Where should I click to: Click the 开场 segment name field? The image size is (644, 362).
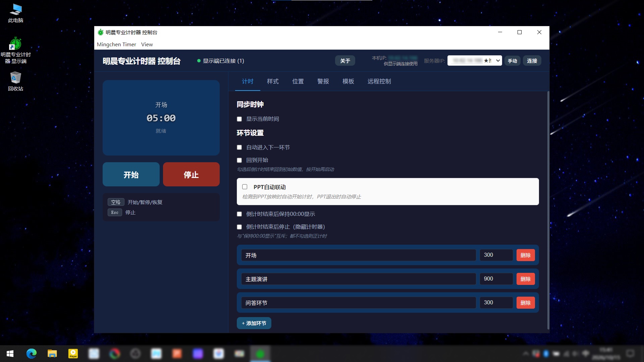pyautogui.click(x=359, y=255)
